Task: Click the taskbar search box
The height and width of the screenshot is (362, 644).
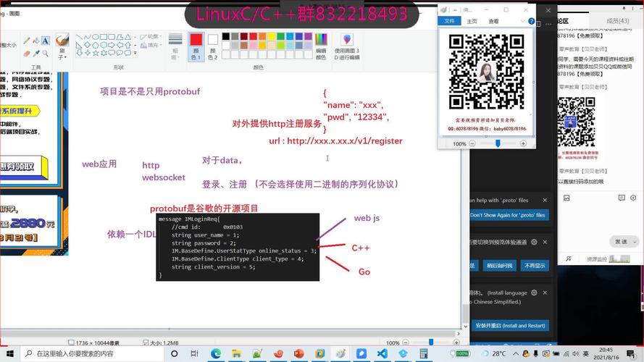Action: coord(93,353)
